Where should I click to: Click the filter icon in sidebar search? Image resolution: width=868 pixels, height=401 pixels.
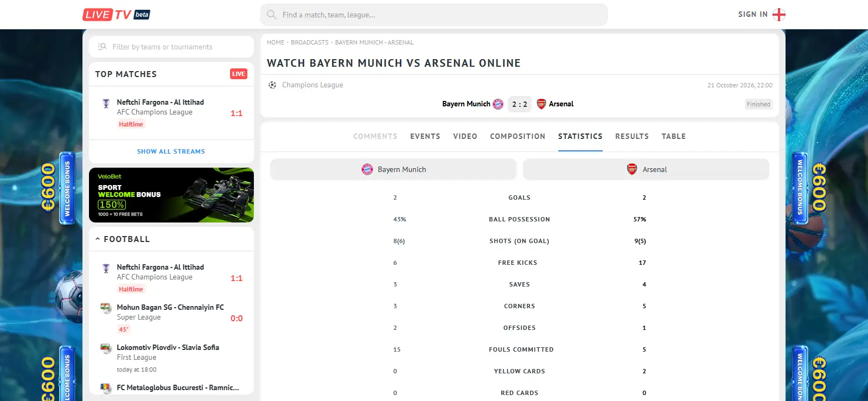pos(102,47)
